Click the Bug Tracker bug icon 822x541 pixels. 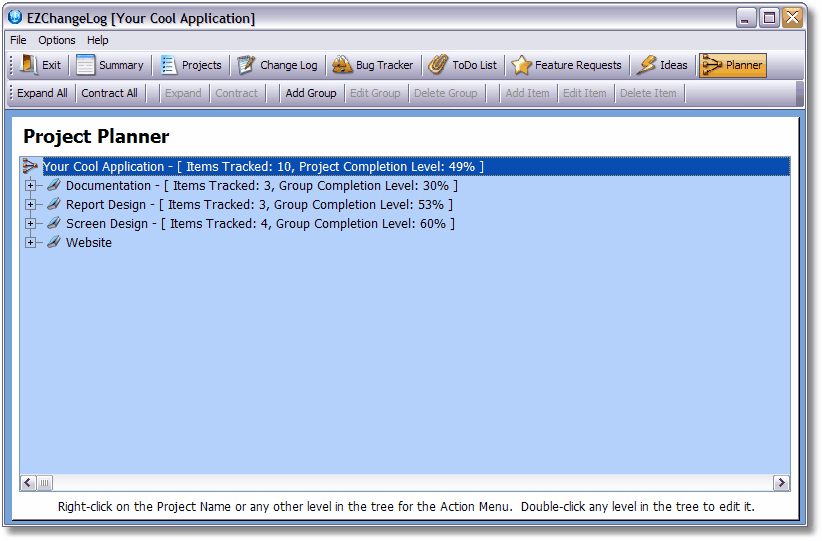point(342,65)
